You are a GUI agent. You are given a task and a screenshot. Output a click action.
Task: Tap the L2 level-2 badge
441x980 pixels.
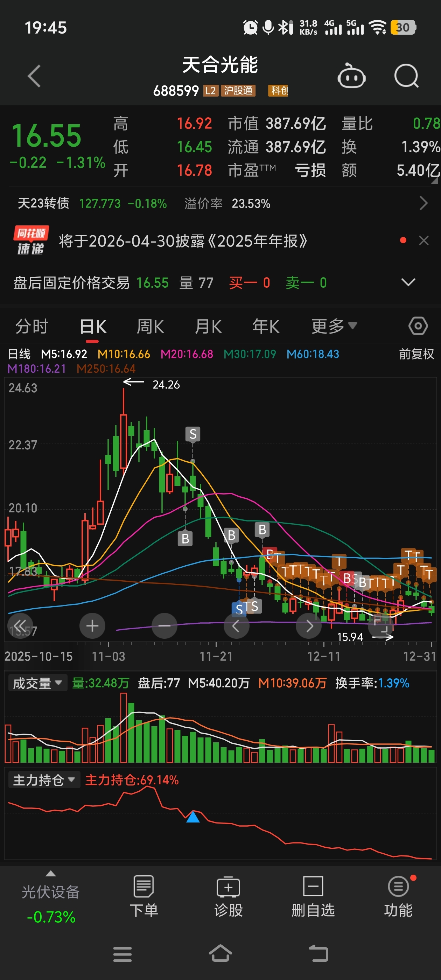(211, 91)
